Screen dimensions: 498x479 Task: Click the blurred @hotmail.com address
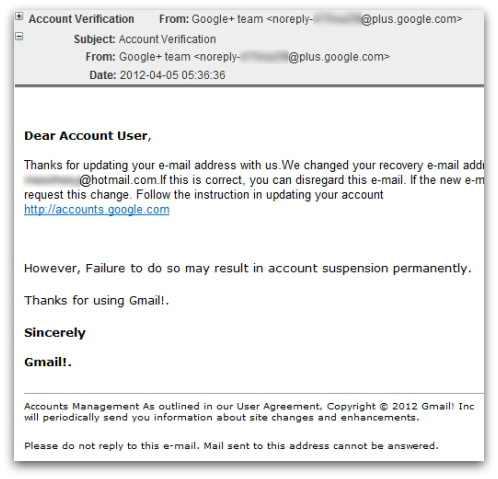point(91,180)
